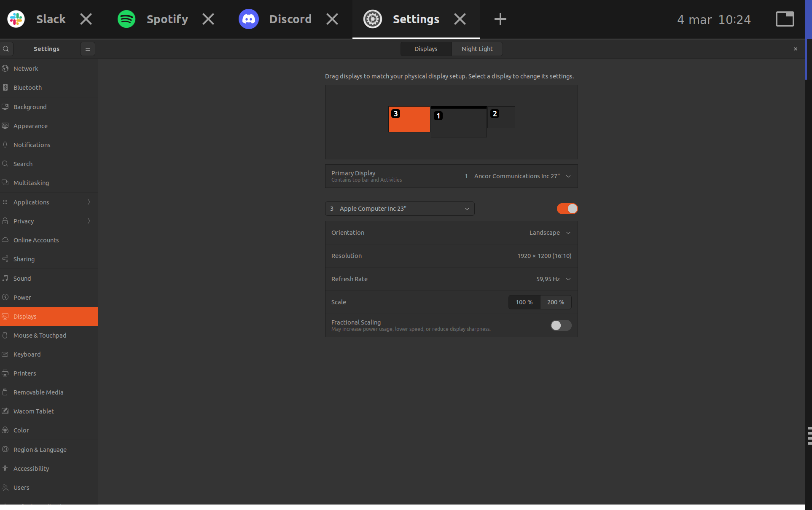Viewport: 812px width, 510px height.
Task: Click the Bluetooth sidebar icon
Action: (x=5, y=87)
